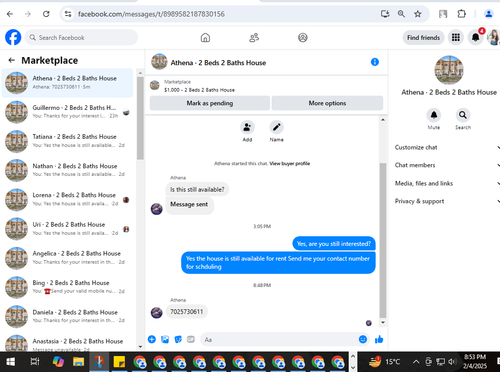
Task: Click the house thumbnail in details panel
Action: 449,70
